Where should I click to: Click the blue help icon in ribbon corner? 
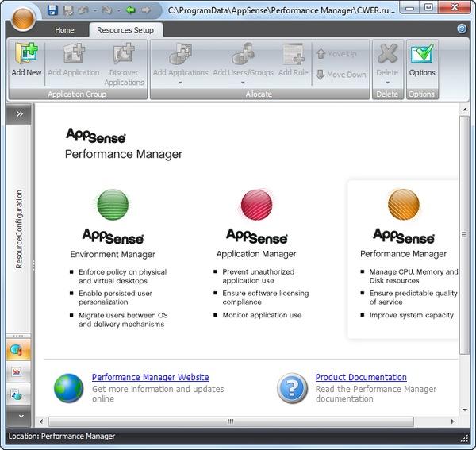pyautogui.click(x=462, y=29)
